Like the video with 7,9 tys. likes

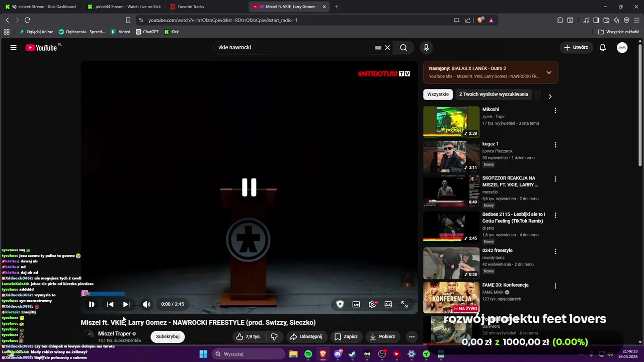pos(249,336)
